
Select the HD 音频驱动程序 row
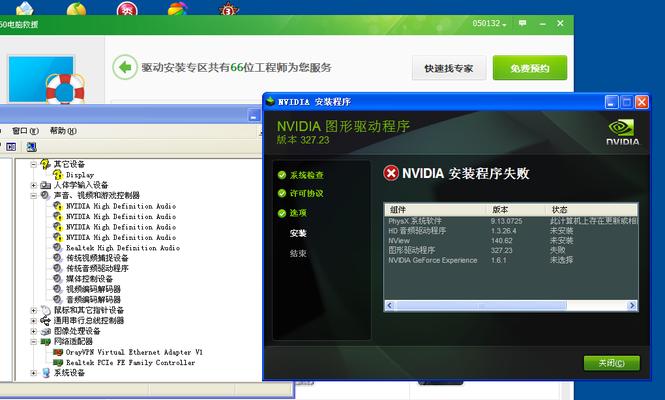pos(511,231)
